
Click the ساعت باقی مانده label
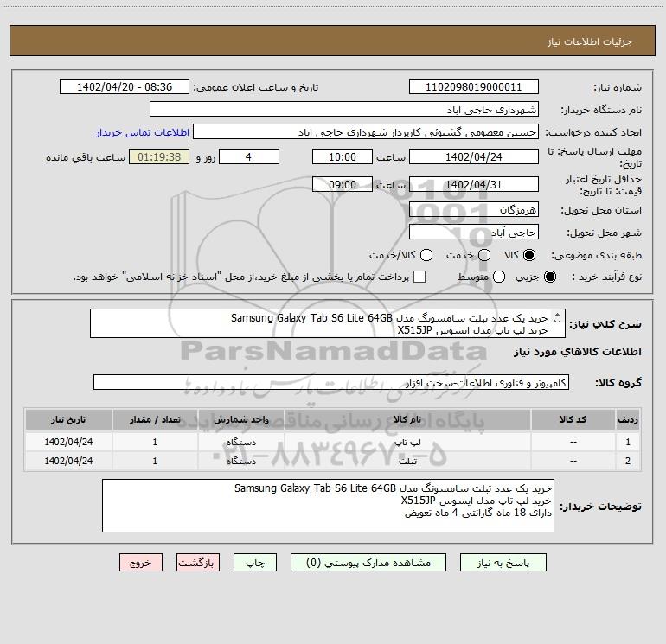coord(86,157)
